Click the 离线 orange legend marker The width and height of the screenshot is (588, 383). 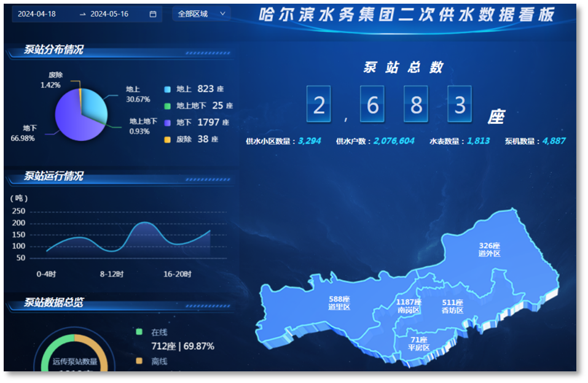pos(139,361)
